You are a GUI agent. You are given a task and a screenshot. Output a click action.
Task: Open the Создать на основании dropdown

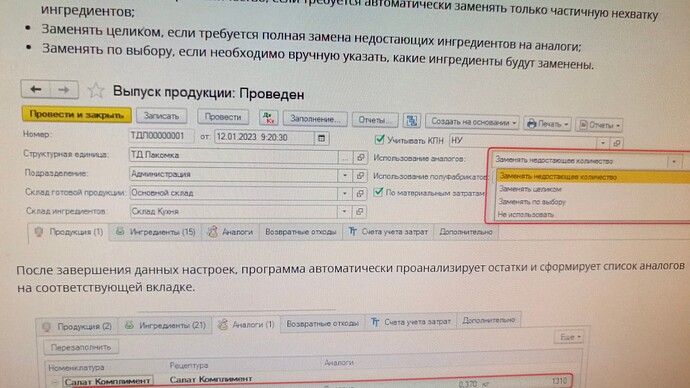tap(473, 122)
